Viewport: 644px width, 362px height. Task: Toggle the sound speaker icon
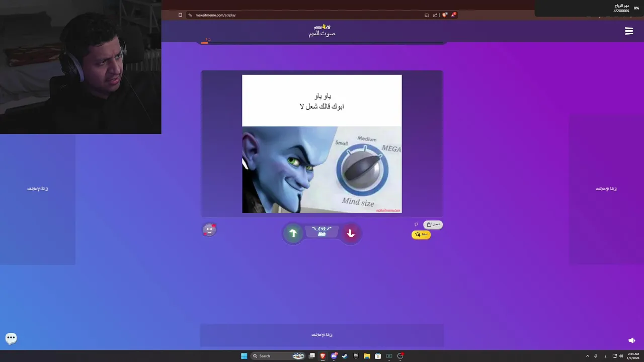coord(632,340)
